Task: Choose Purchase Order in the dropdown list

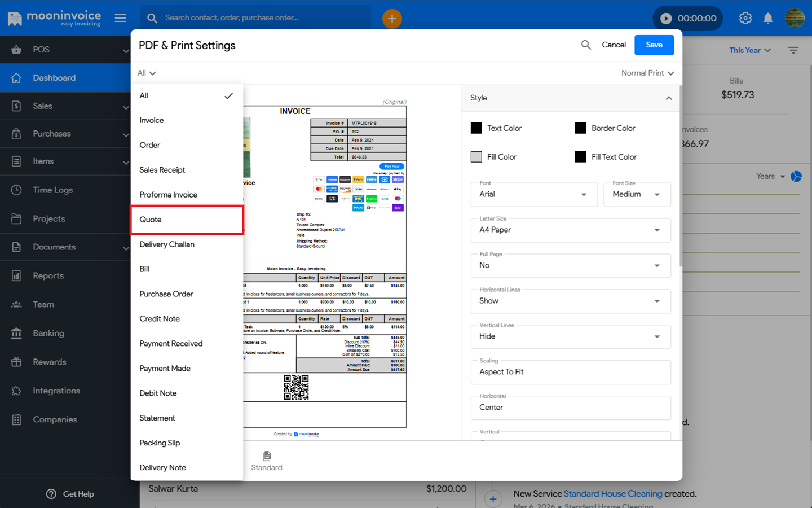Action: tap(166, 294)
